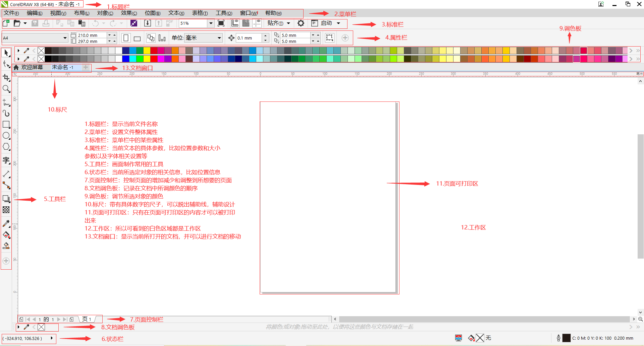
Task: Toggle landscape page orientation
Action: (x=137, y=38)
